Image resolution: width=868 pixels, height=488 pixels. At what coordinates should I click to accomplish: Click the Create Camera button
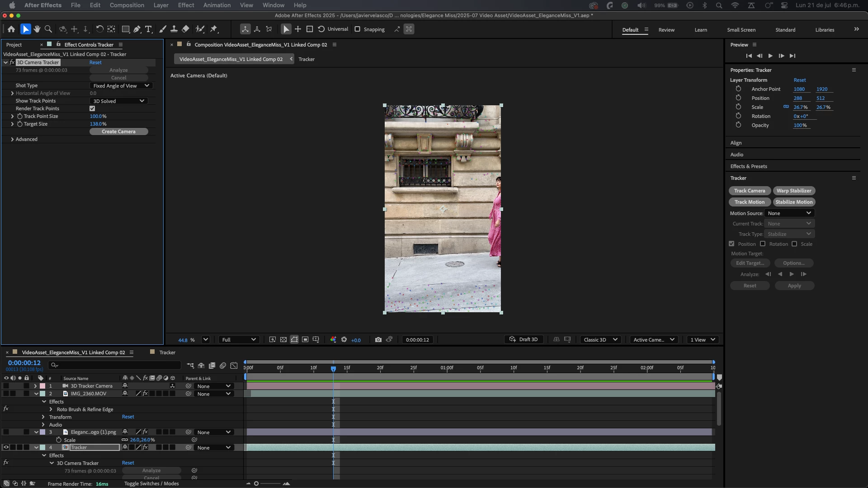tap(118, 131)
